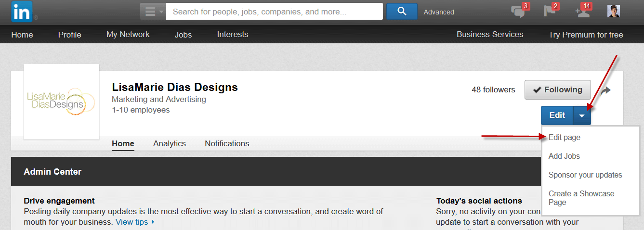Open the Profile menu
This screenshot has height=230, width=644.
click(x=70, y=35)
